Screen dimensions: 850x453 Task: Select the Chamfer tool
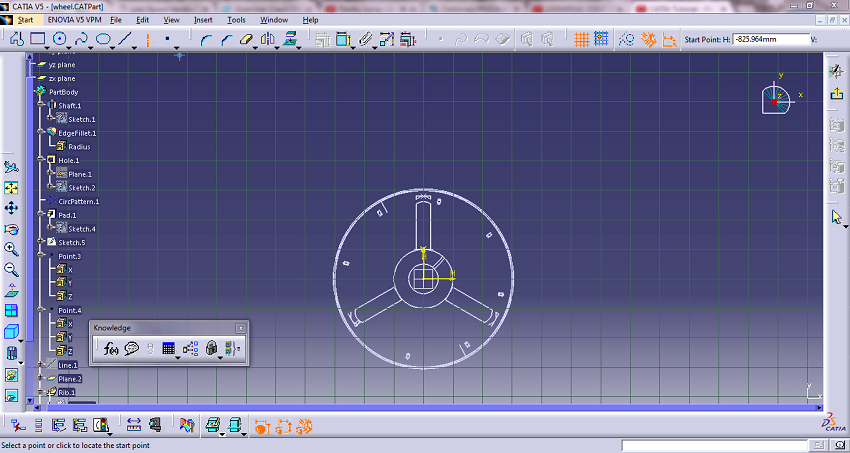[226, 39]
